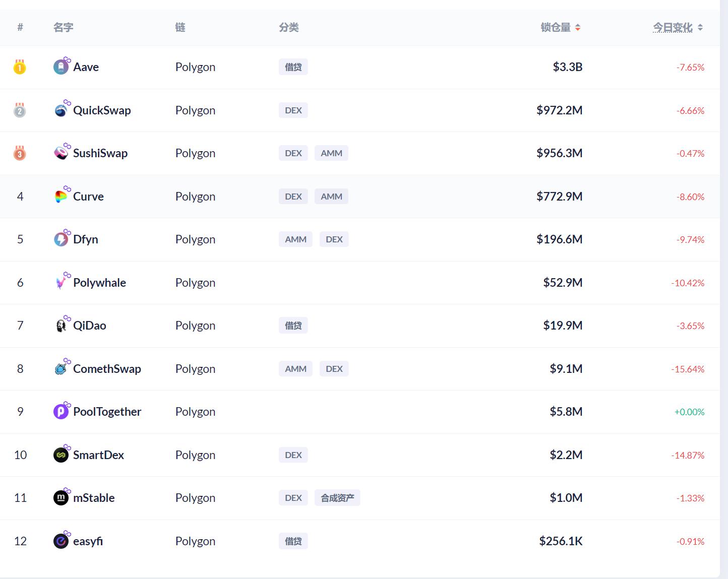Click the gold first-place medal icon

point(20,67)
